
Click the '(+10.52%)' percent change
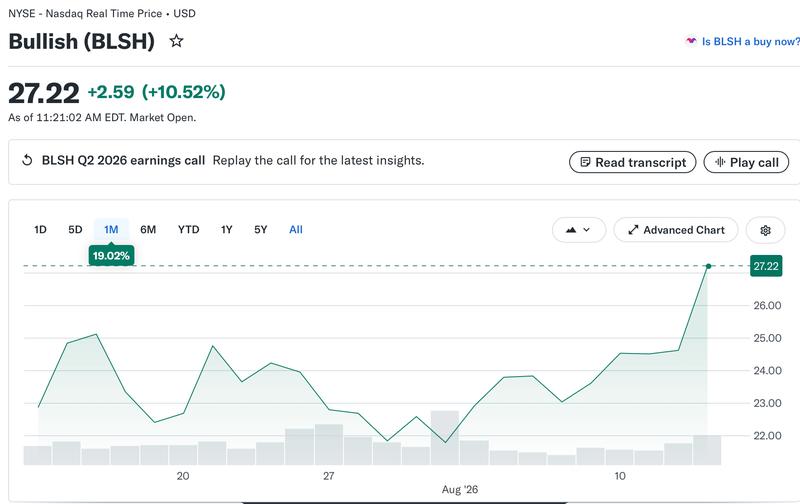(x=184, y=92)
